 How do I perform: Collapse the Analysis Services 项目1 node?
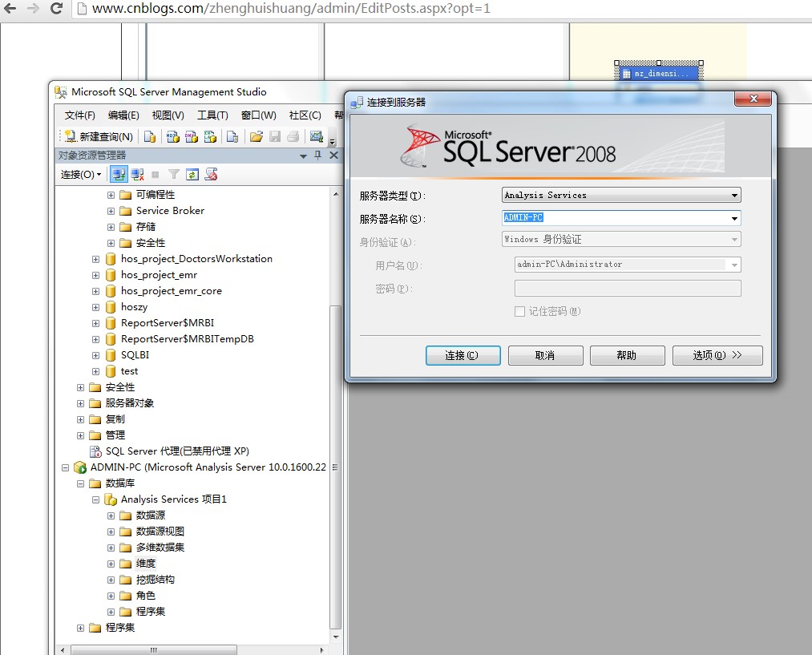point(96,500)
